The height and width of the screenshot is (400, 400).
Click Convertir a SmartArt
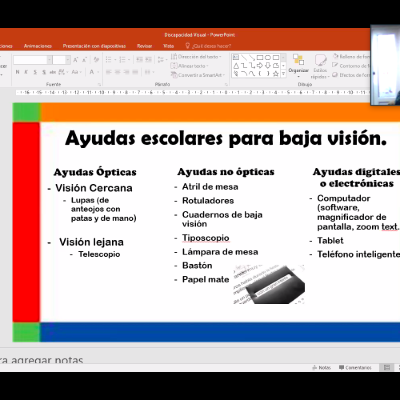(x=198, y=75)
